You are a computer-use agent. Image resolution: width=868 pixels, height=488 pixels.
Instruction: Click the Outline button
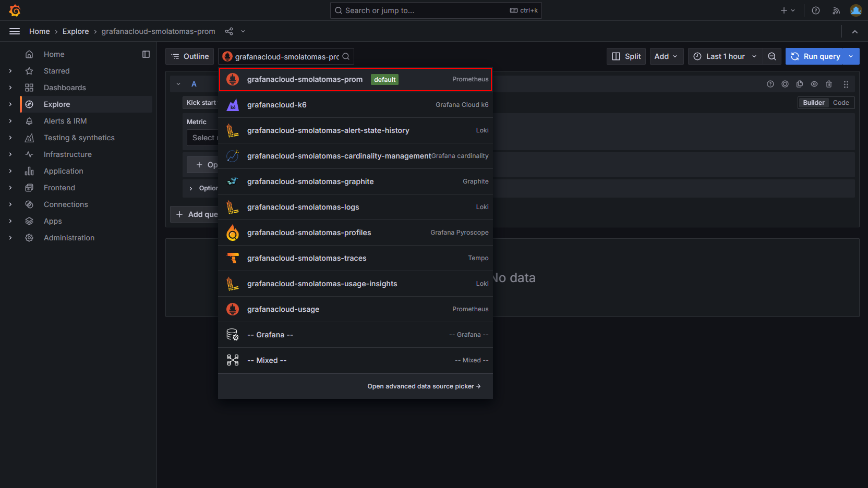tap(190, 56)
